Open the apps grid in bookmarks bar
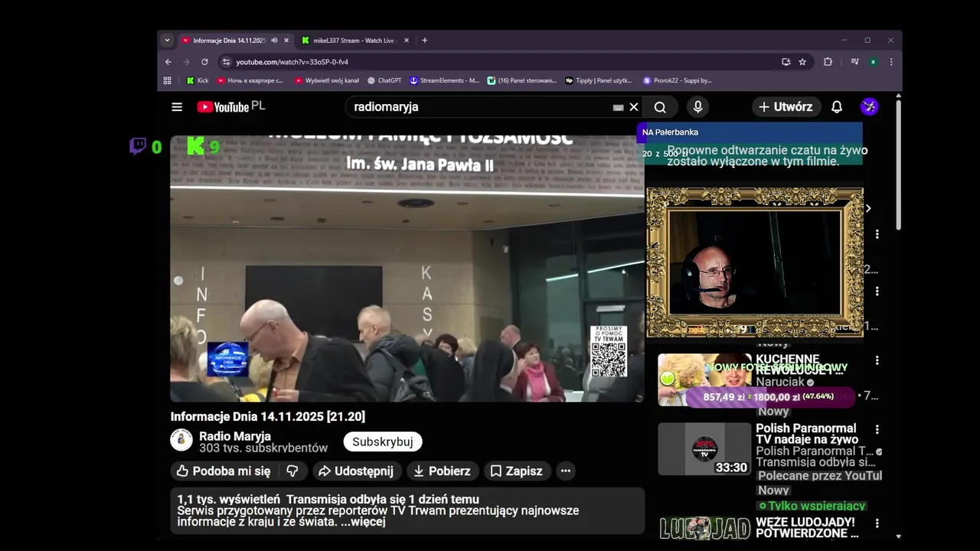This screenshot has width=980, height=551. (167, 80)
